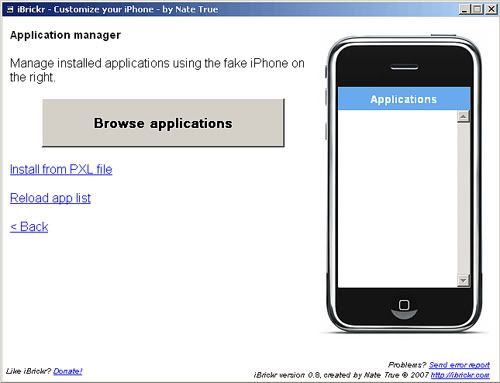The width and height of the screenshot is (500, 383).
Task: Click the empty applications list area
Action: pyautogui.click(x=398, y=198)
